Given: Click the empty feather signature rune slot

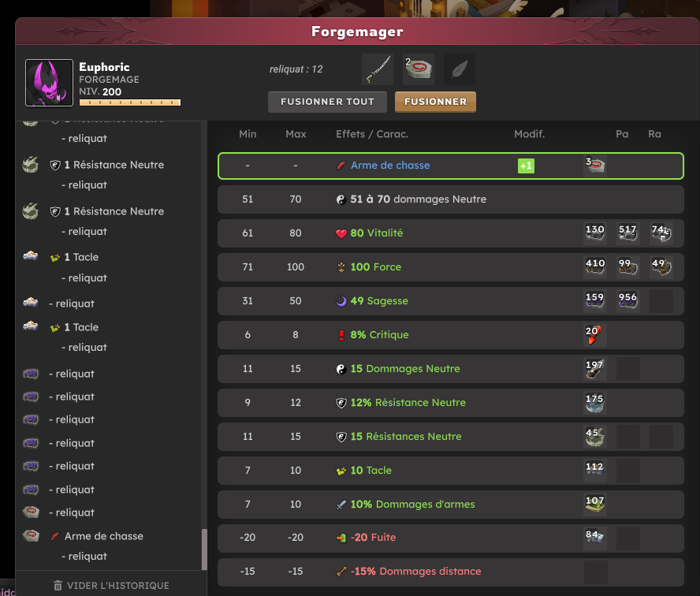Looking at the screenshot, I should click(460, 69).
